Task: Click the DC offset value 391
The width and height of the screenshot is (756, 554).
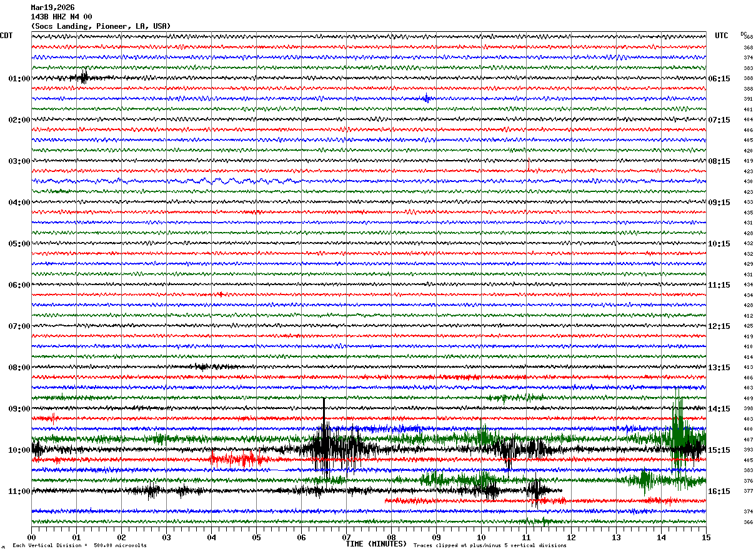Action: 748,99
